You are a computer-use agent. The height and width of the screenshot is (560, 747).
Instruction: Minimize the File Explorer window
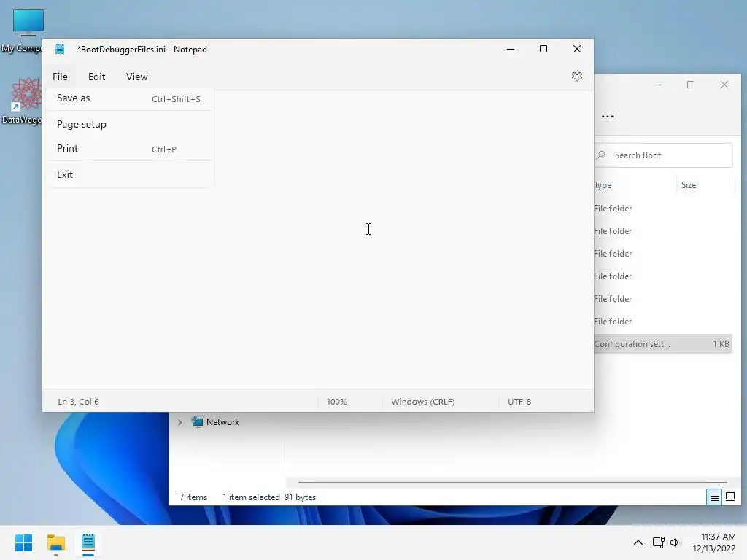pyautogui.click(x=659, y=85)
